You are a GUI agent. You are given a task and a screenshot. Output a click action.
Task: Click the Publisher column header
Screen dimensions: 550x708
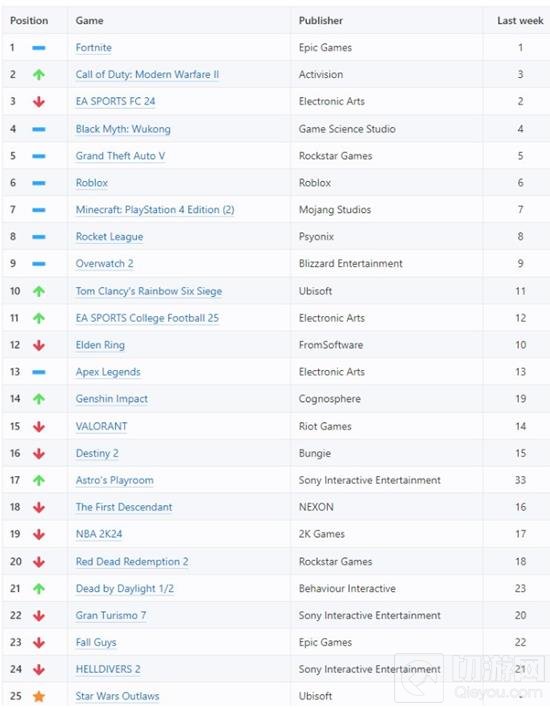pyautogui.click(x=321, y=21)
